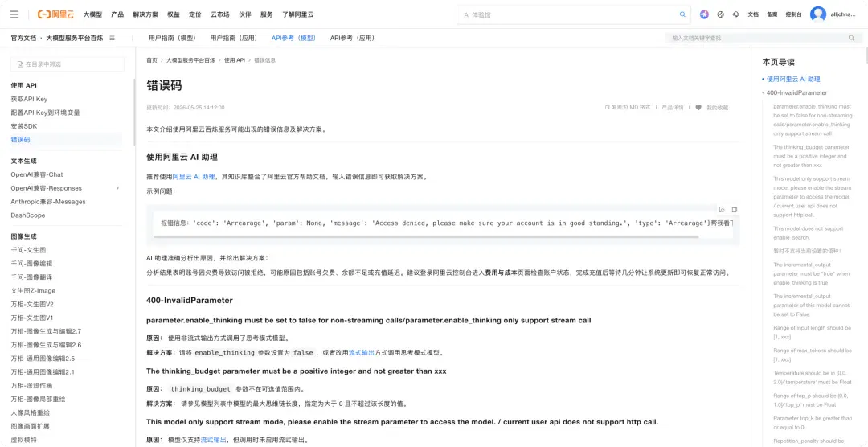Open 配置API Key到环境变量 in sidebar
Image resolution: width=868 pixels, height=447 pixels.
coord(45,113)
